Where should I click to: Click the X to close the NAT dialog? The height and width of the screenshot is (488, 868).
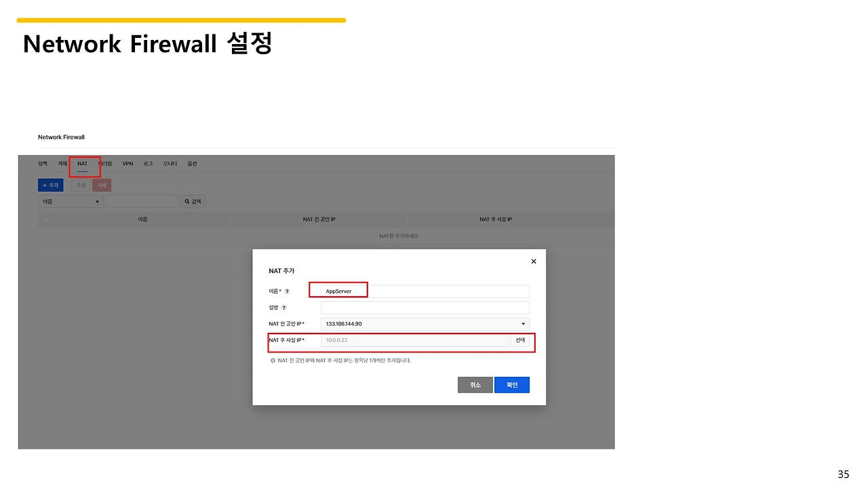coord(533,261)
